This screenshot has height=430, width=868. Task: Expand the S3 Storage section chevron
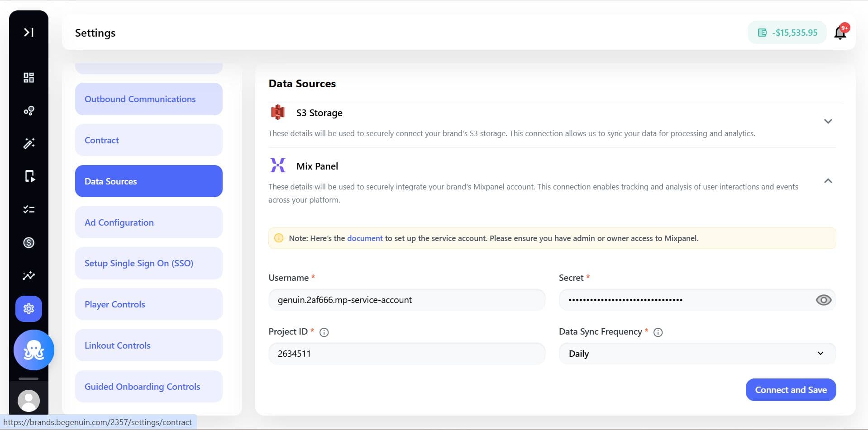coord(828,121)
